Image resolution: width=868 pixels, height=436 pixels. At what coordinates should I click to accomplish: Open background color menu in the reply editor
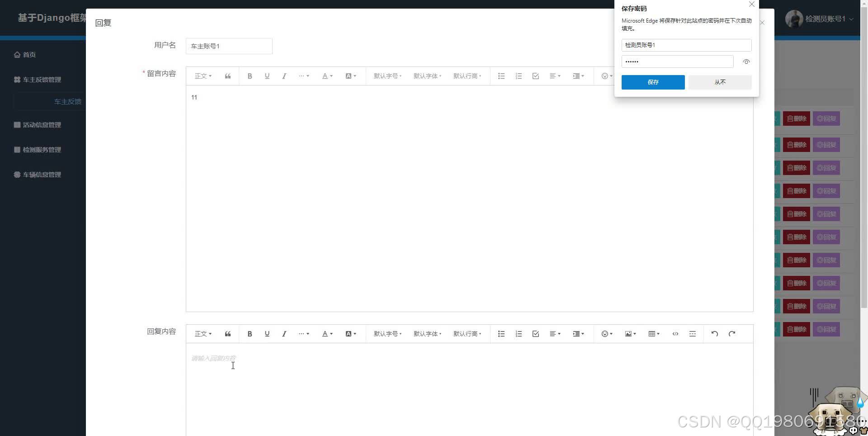(351, 334)
